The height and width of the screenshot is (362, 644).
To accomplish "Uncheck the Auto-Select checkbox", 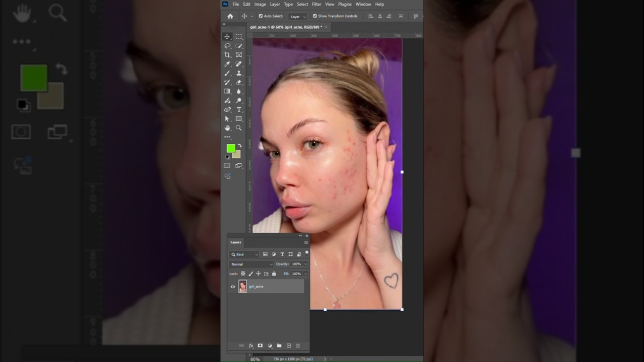I will (x=261, y=16).
